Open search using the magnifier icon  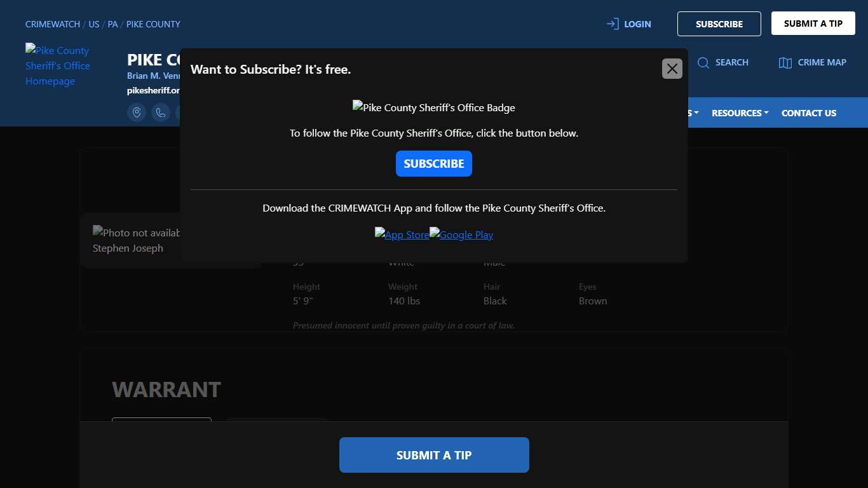(x=703, y=62)
